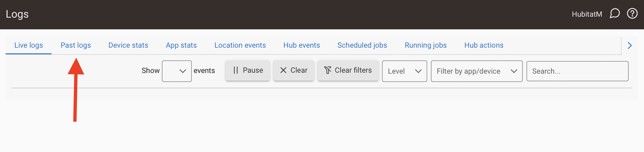The height and width of the screenshot is (152, 644).
Task: Select the Live logs tab
Action: point(29,45)
